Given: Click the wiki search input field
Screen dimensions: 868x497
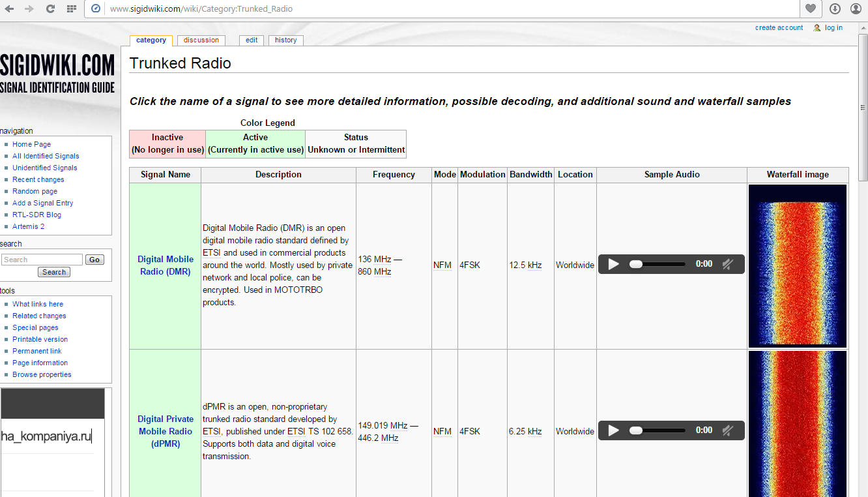Looking at the screenshot, I should click(x=42, y=260).
